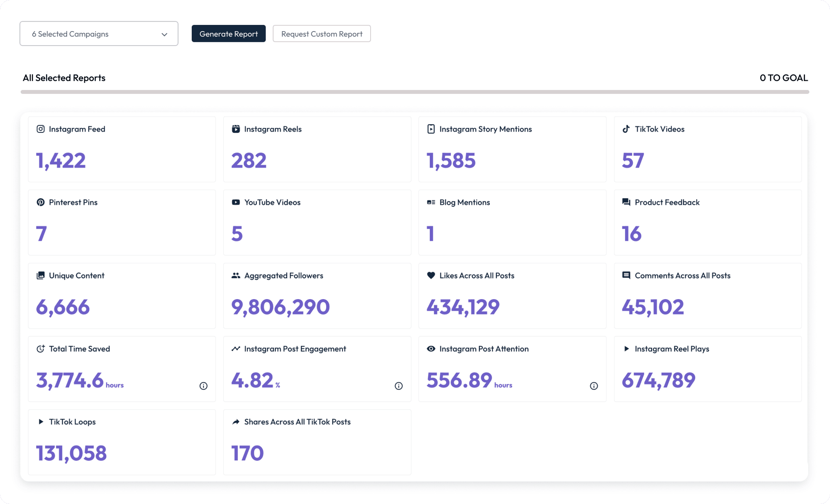Viewport: 830px width, 504px height.
Task: Click the campaigns dropdown chevron arrow
Action: 164,34
